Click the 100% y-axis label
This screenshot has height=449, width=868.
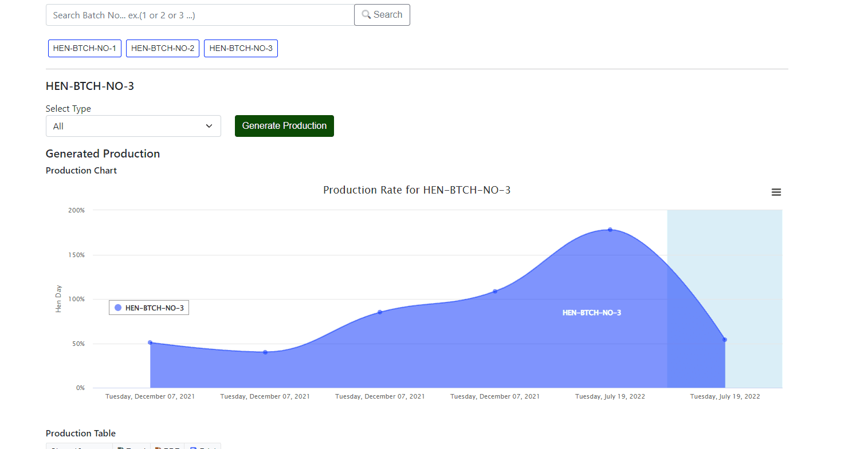coord(77,299)
